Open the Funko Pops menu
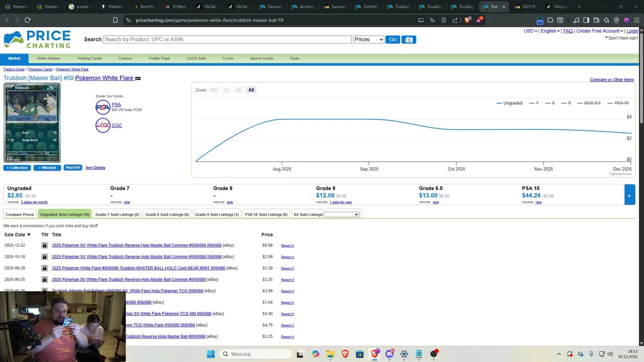644x362 pixels. pyautogui.click(x=159, y=58)
